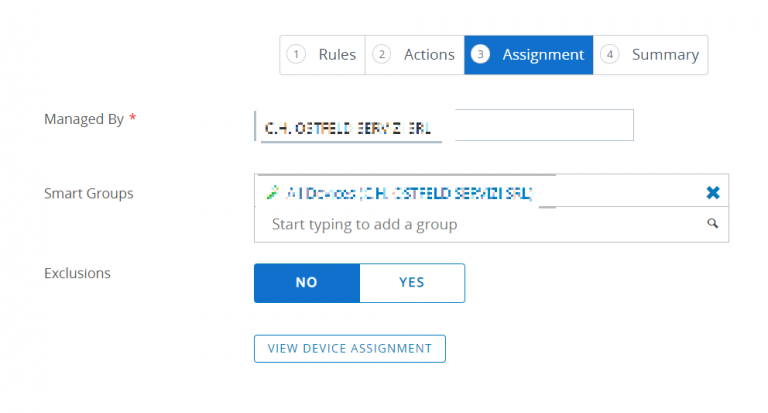The width and height of the screenshot is (768, 413).
Task: Click the Managed By label
Action: (84, 119)
